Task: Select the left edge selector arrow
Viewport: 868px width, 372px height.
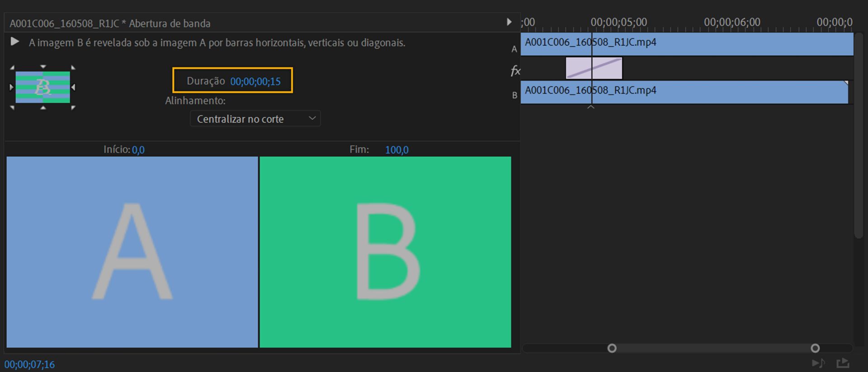Action: coord(12,87)
